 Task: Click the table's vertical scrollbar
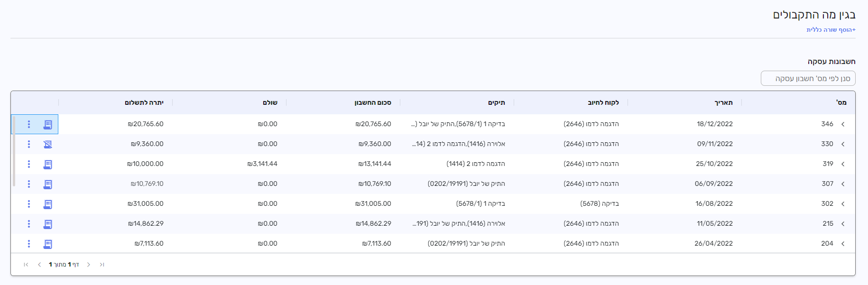coord(14,152)
